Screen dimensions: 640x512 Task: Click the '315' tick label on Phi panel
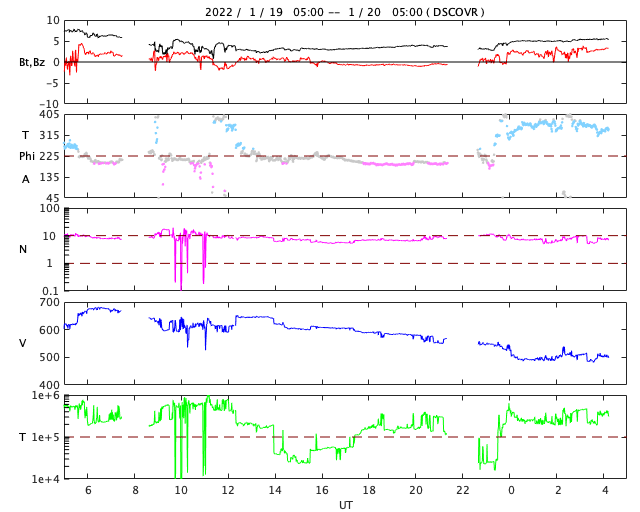[x=49, y=136]
